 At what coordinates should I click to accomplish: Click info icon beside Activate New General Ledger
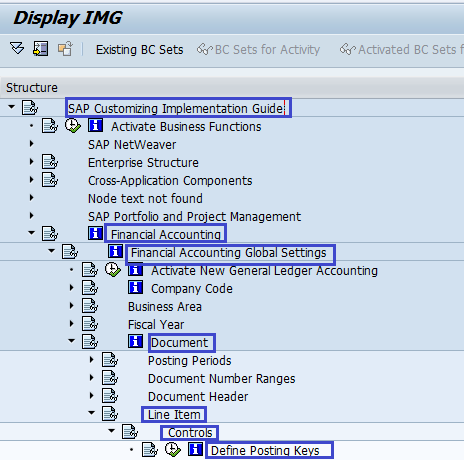(x=135, y=269)
